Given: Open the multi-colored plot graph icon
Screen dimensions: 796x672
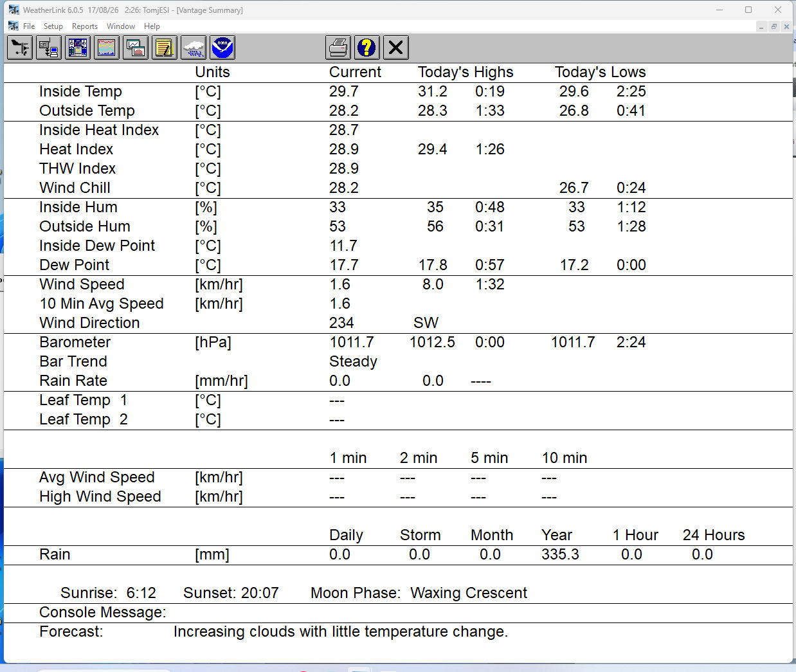Looking at the screenshot, I should (107, 48).
